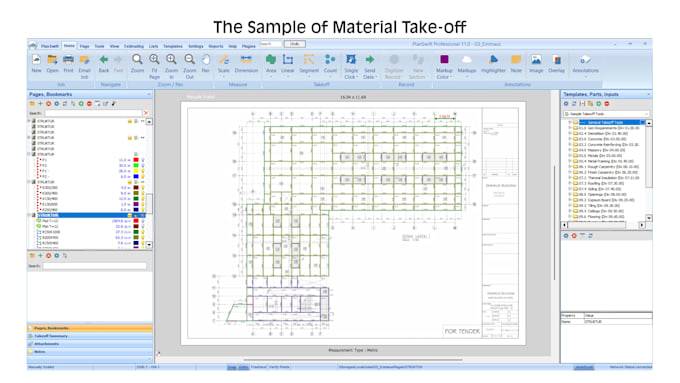The width and height of the screenshot is (680, 383).
Task: Open the Estimating ribbon tab
Action: pyautogui.click(x=134, y=46)
